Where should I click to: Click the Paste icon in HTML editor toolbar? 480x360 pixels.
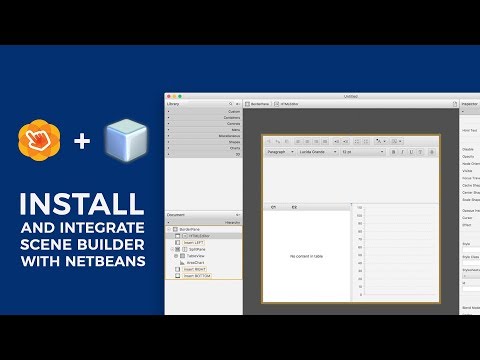286,141
